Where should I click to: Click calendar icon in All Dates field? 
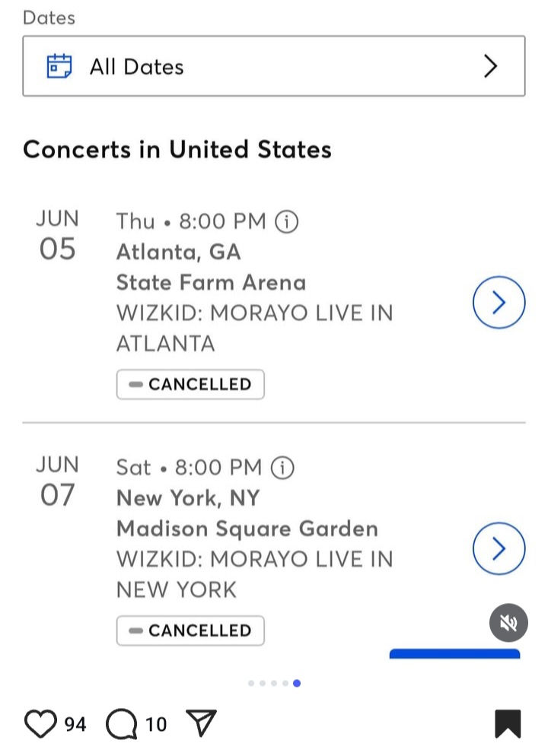click(59, 66)
